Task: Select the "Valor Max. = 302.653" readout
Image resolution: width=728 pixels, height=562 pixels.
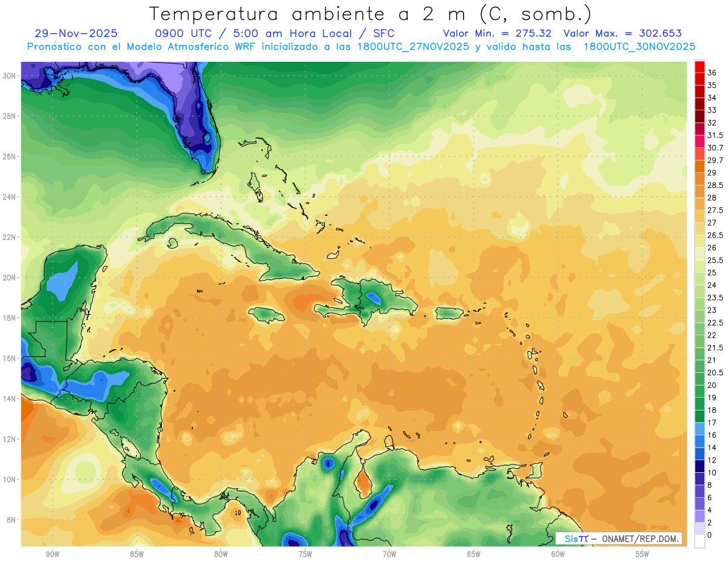Action: (622, 33)
